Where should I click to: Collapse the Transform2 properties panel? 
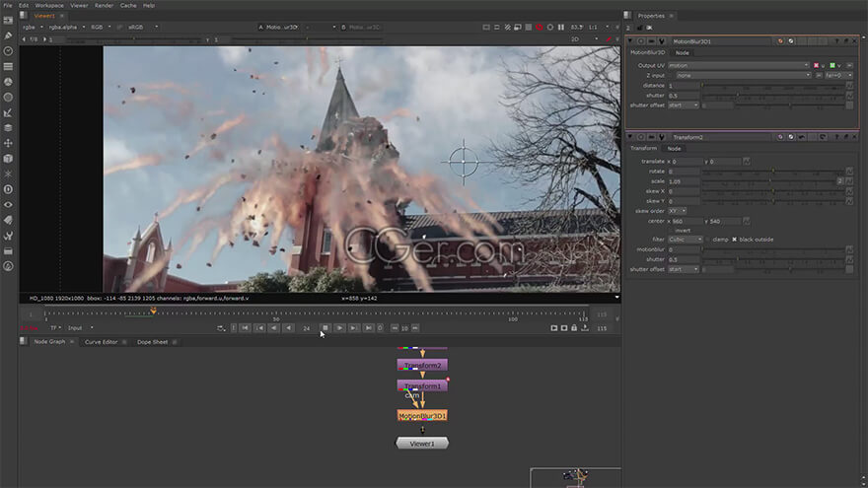(630, 137)
